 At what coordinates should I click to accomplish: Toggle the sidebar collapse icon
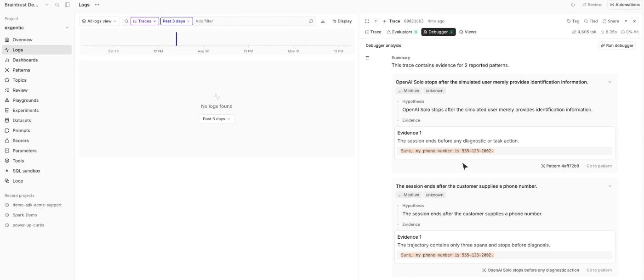click(67, 5)
